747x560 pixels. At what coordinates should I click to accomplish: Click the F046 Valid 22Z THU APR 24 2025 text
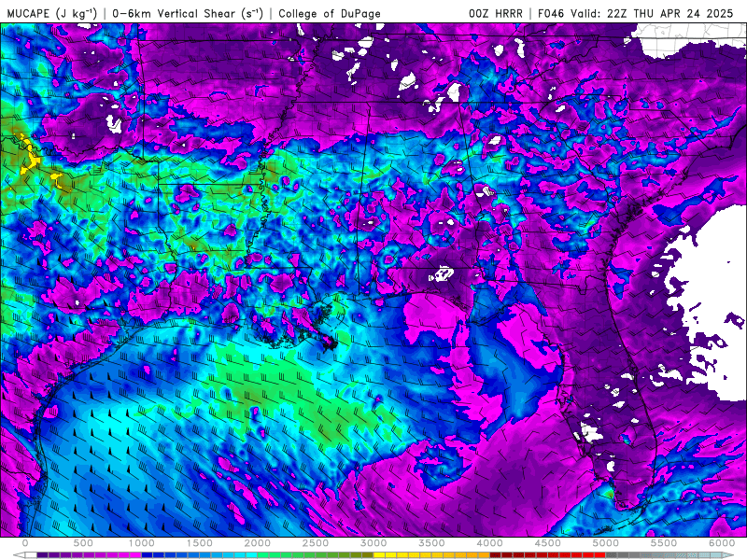coord(636,13)
